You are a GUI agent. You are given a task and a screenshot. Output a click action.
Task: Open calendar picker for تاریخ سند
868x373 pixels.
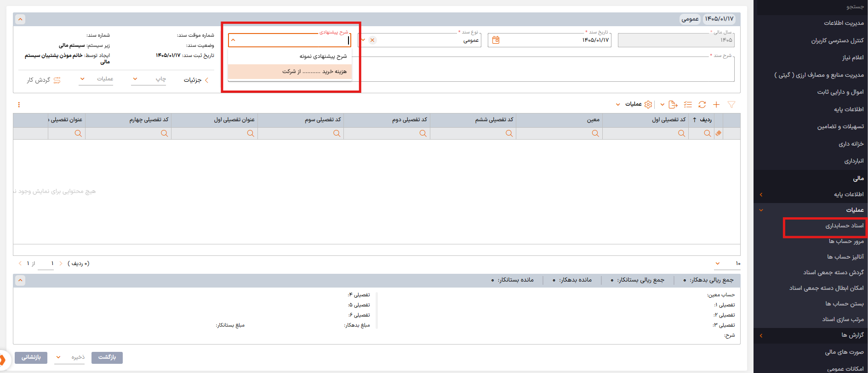tap(496, 40)
